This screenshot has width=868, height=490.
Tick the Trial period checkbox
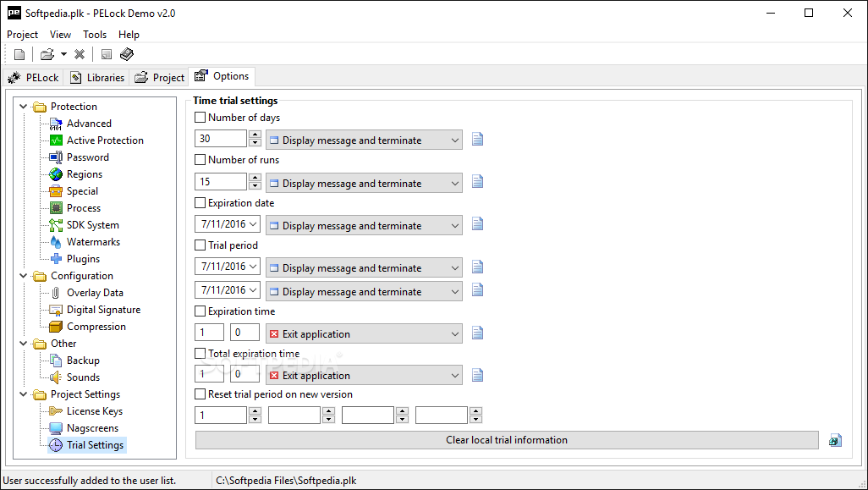[x=201, y=245]
